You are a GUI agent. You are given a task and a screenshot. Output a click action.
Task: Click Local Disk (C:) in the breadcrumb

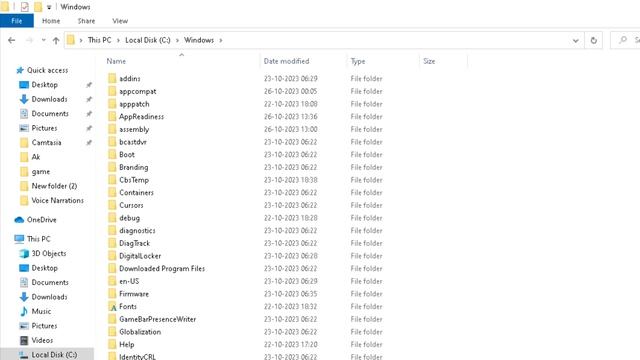click(x=148, y=40)
